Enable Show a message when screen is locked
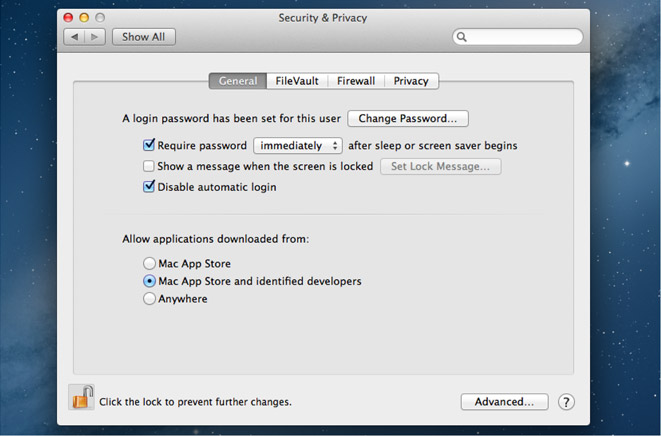The width and height of the screenshot is (661, 436). point(149,167)
